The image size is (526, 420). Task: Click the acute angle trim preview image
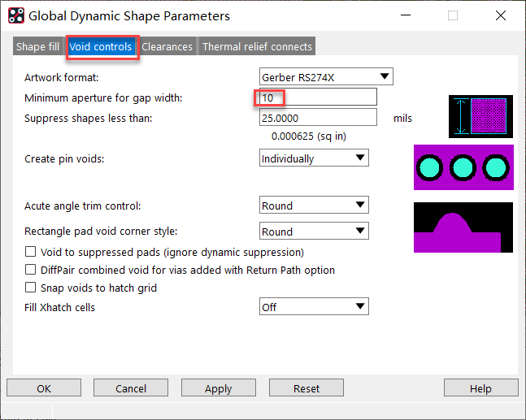(x=464, y=227)
